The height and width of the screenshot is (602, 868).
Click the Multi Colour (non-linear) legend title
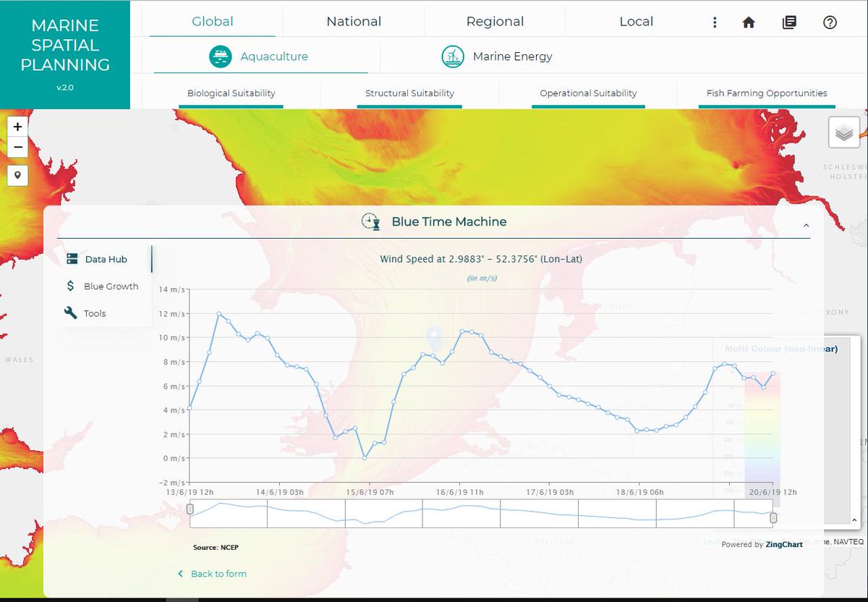781,349
